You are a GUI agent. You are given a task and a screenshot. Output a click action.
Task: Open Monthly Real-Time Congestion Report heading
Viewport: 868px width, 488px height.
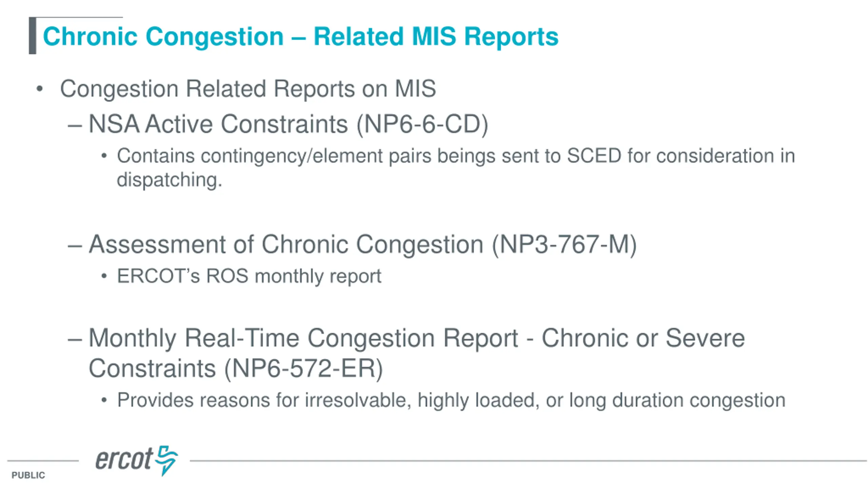(x=416, y=353)
